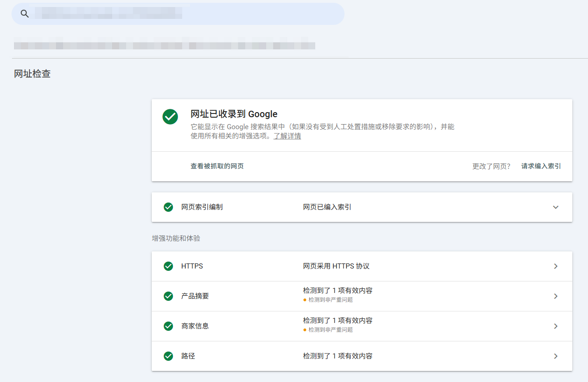588x382 pixels.
Task: Click the green check icon beside 产品摘要
Action: pyautogui.click(x=168, y=296)
